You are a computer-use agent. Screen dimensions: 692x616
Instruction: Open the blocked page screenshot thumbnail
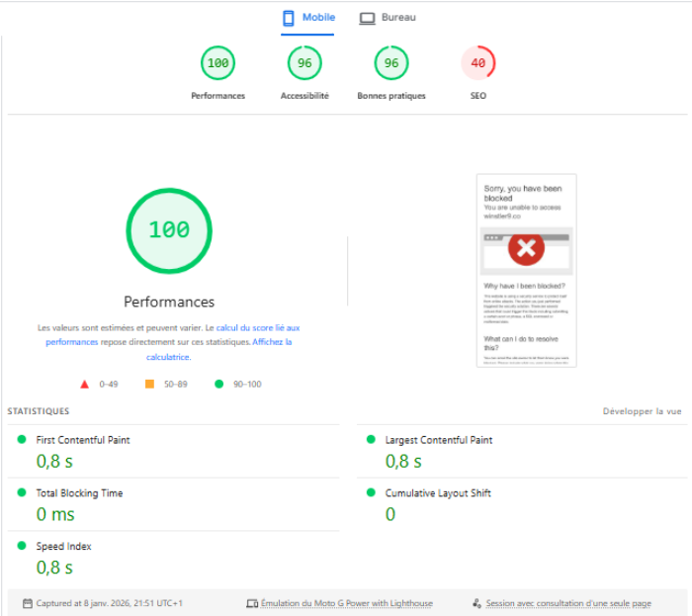coord(526,270)
